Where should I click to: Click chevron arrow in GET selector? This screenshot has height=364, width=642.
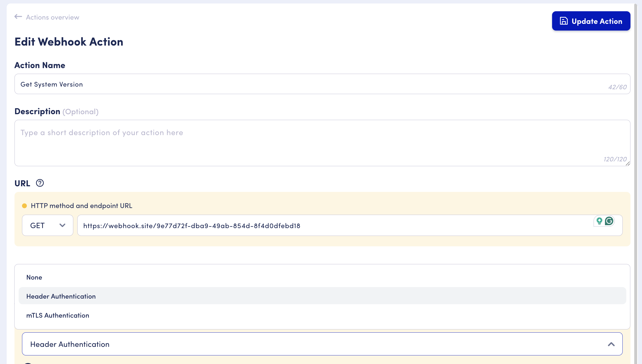(x=63, y=225)
